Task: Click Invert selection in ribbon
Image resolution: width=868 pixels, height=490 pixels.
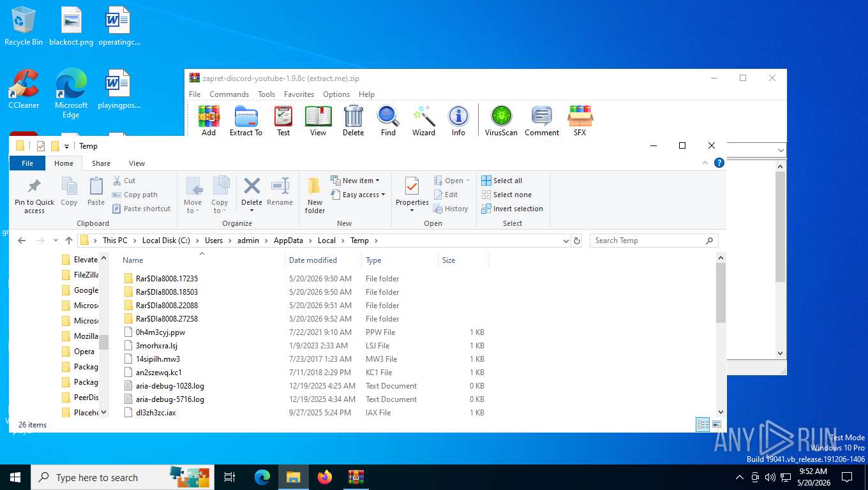Action: tap(512, 209)
